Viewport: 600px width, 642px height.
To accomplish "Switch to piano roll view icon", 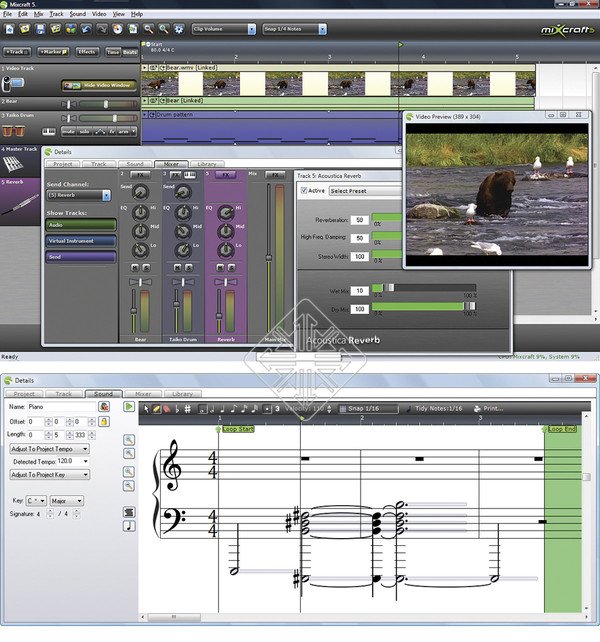I will tap(129, 511).
